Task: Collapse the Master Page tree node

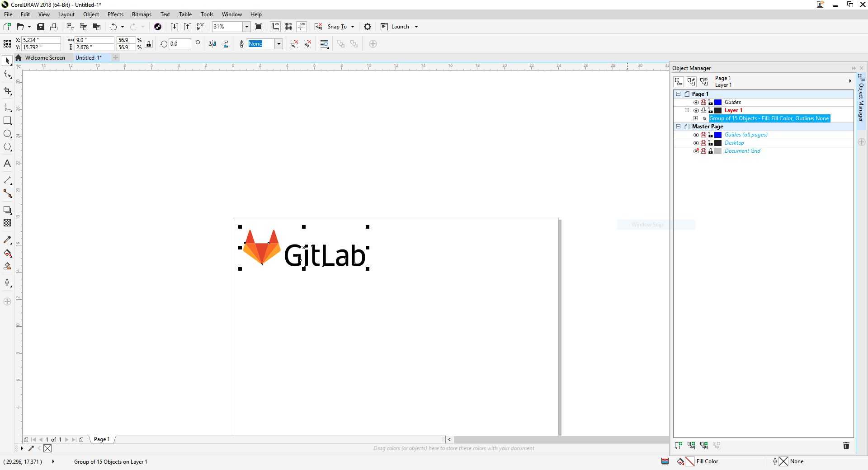Action: 679,127
